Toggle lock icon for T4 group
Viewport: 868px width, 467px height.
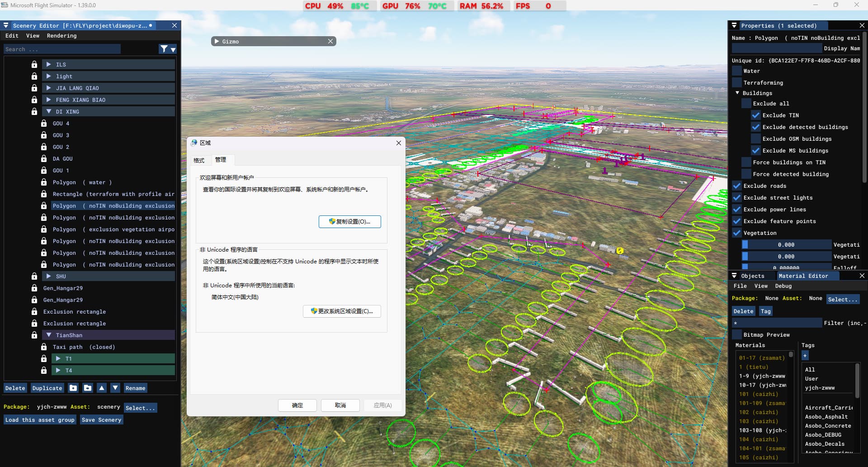44,371
